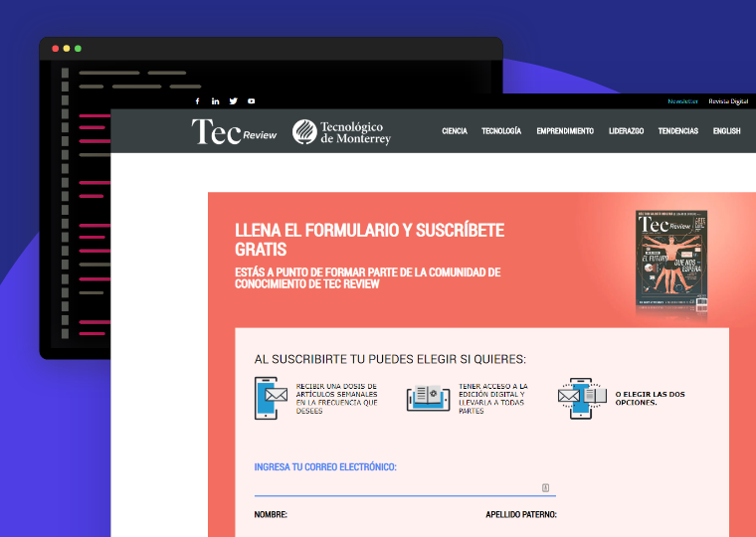Click the 'APELLIDO PATERNO:' label
This screenshot has width=756, height=537.
(521, 514)
